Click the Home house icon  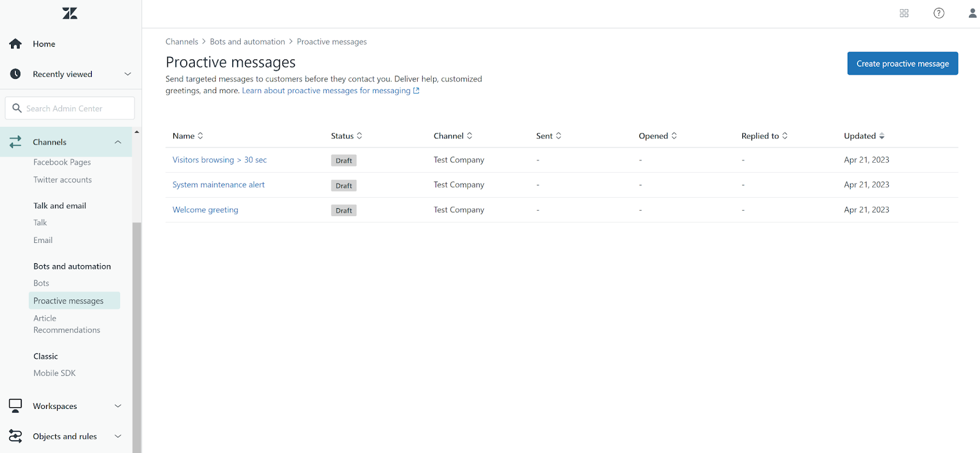[x=15, y=44]
